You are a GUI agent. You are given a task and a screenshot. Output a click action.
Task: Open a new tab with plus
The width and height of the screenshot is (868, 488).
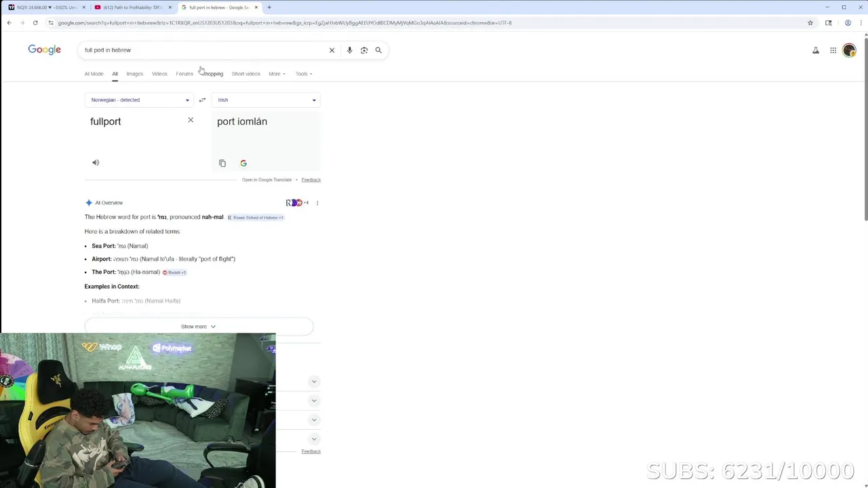click(x=269, y=7)
